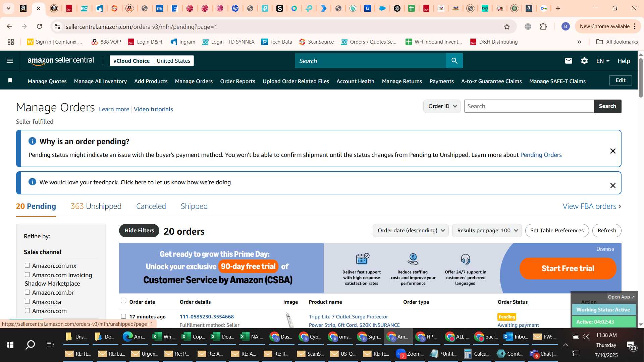Screen dimensions: 644x362
Task: Check the Amazon.com.br sales channel
Action: click(x=27, y=292)
